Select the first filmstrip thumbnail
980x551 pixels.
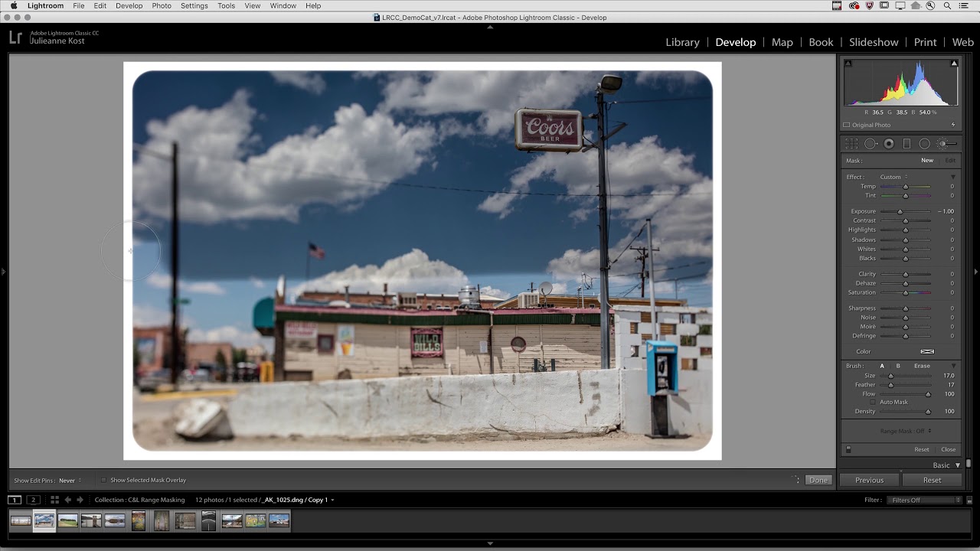21,521
